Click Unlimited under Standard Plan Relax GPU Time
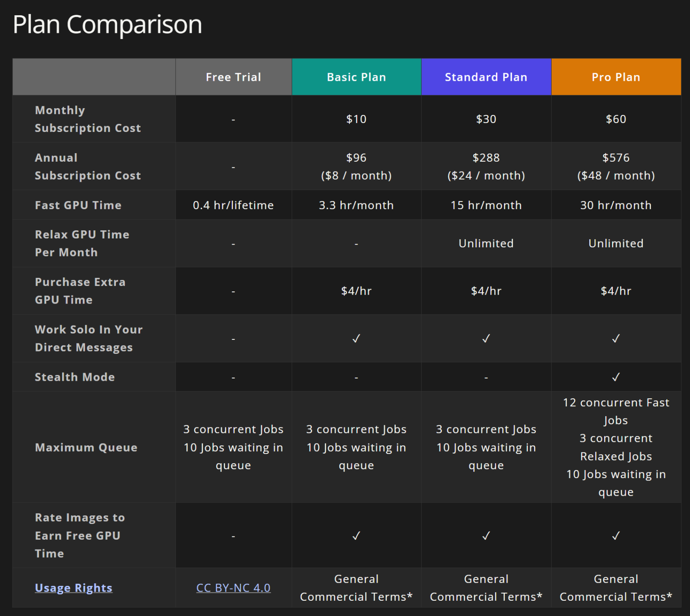The height and width of the screenshot is (616, 690). pyautogui.click(x=486, y=243)
